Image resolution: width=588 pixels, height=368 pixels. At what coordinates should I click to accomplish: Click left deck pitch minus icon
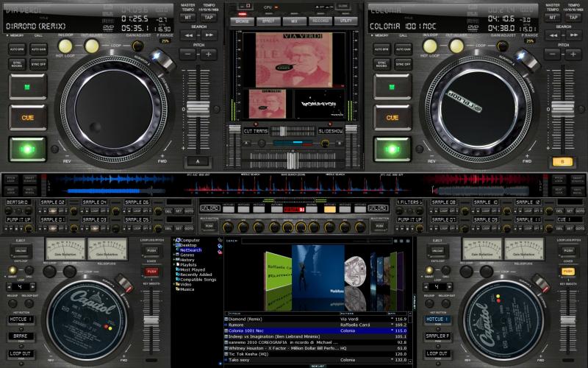(189, 54)
